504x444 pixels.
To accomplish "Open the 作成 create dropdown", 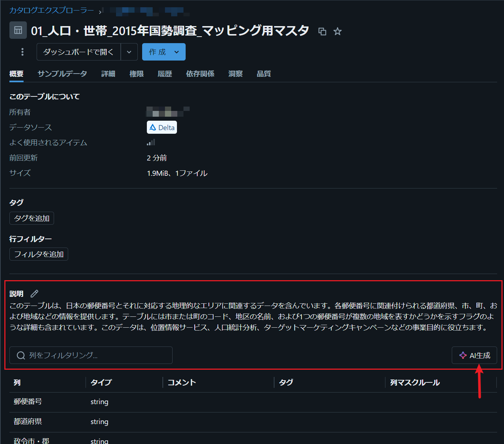I will click(164, 52).
